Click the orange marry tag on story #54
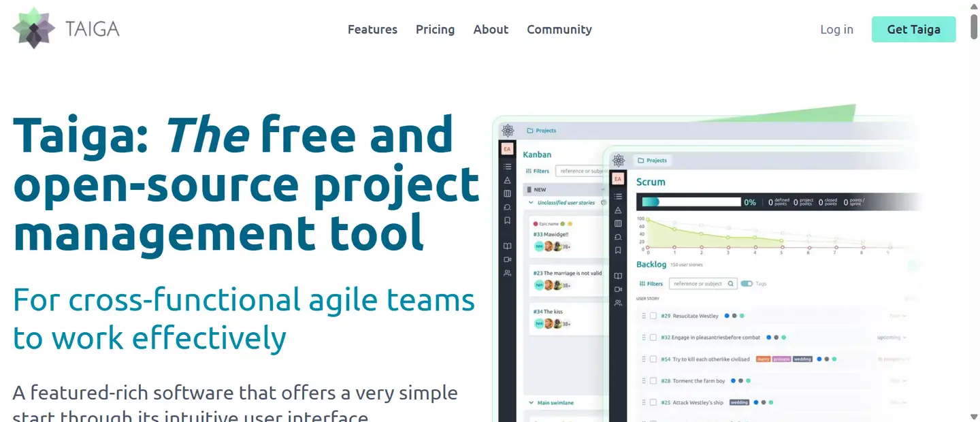 763,359
